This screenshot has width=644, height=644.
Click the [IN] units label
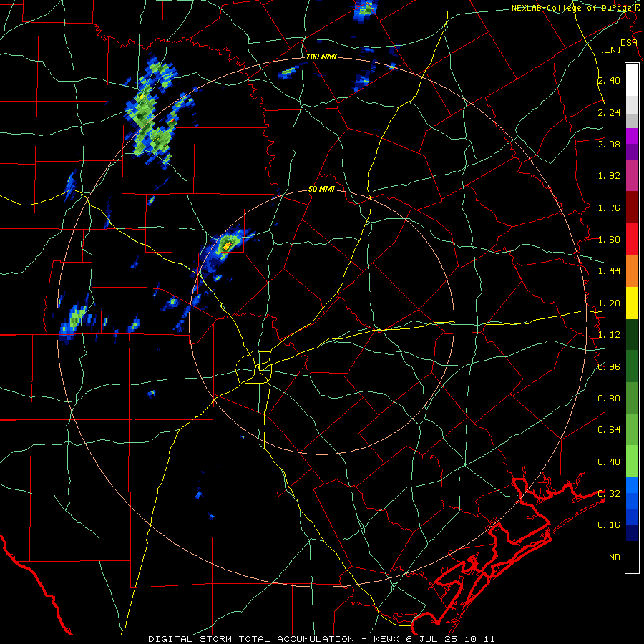click(x=611, y=49)
